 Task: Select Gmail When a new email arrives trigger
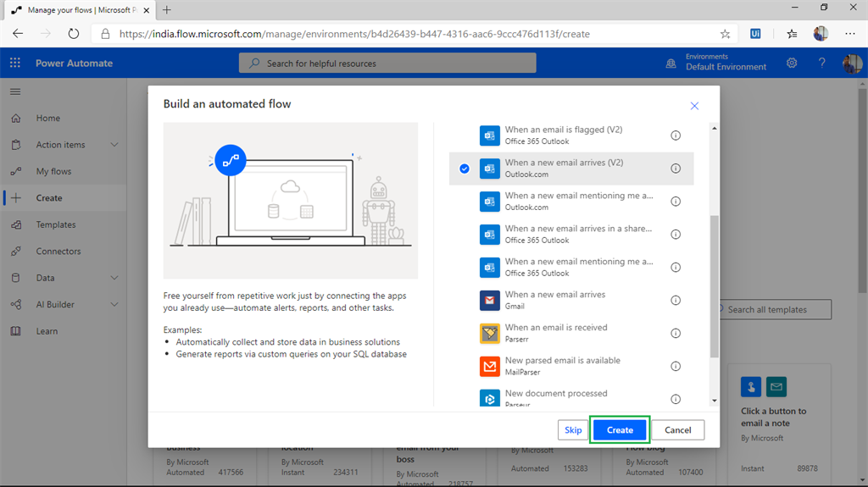click(570, 300)
